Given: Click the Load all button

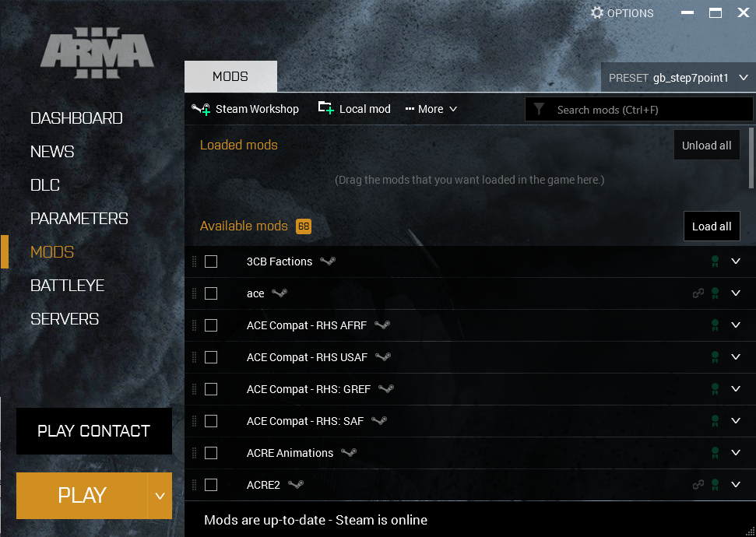Looking at the screenshot, I should click(x=711, y=226).
